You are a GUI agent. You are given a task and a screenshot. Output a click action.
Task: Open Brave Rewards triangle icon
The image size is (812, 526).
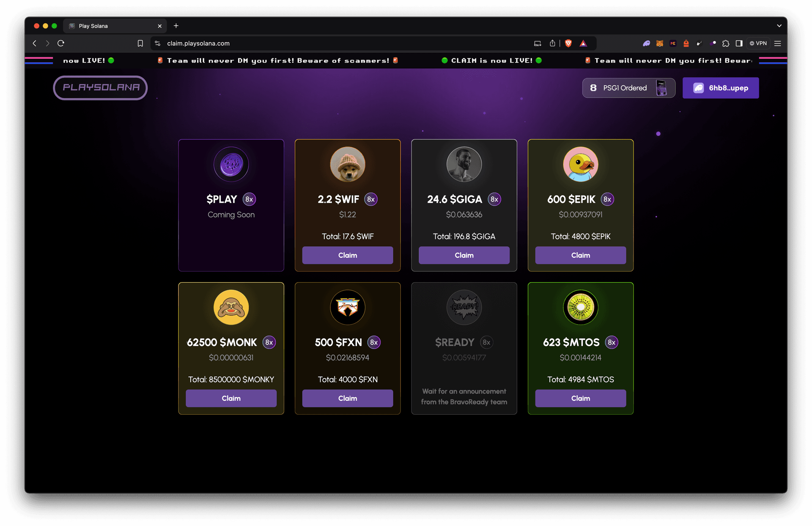583,43
